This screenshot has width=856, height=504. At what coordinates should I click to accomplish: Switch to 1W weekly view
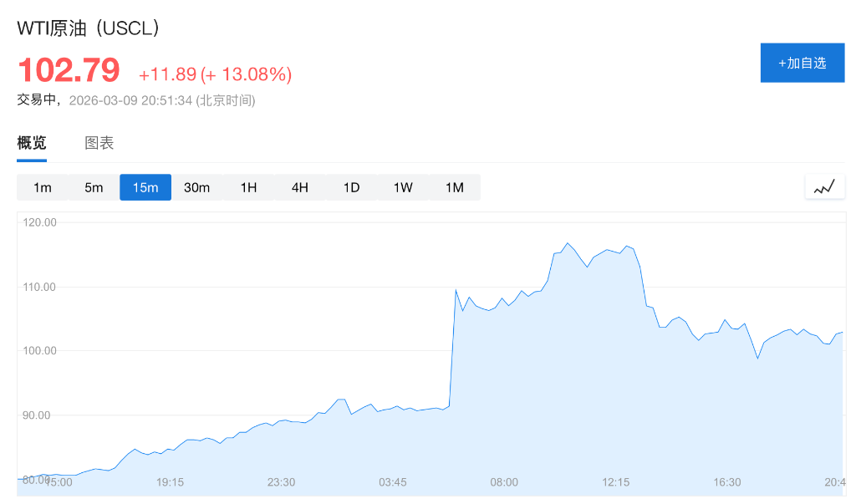click(x=403, y=187)
